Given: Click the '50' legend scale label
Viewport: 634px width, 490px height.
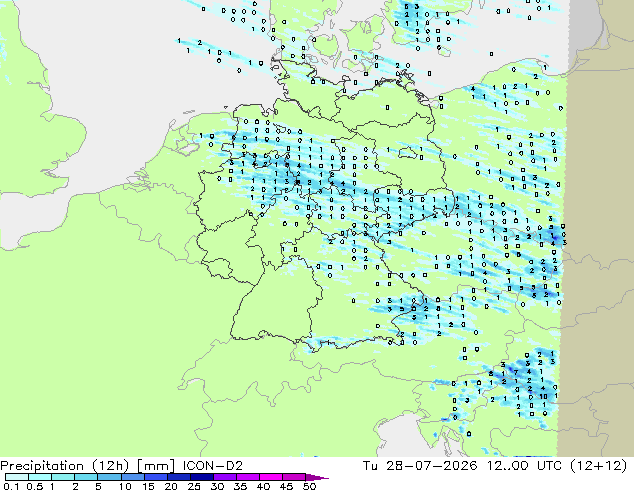Looking at the screenshot, I should tap(309, 486).
